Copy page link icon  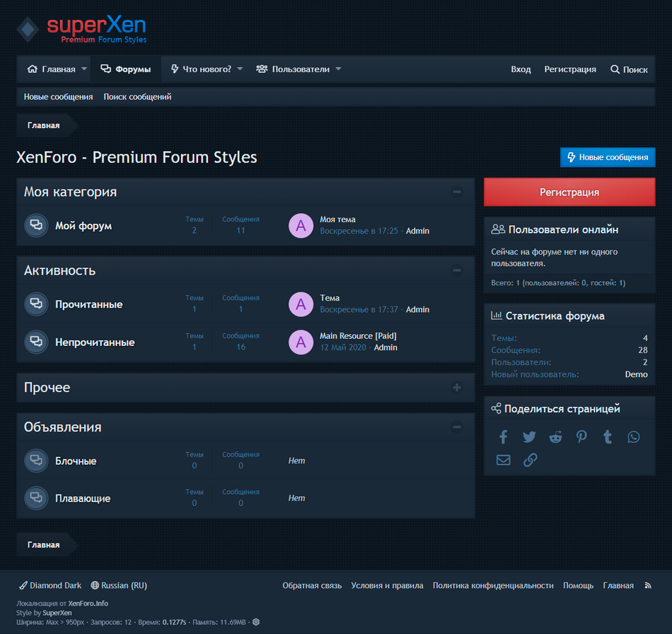click(x=530, y=460)
